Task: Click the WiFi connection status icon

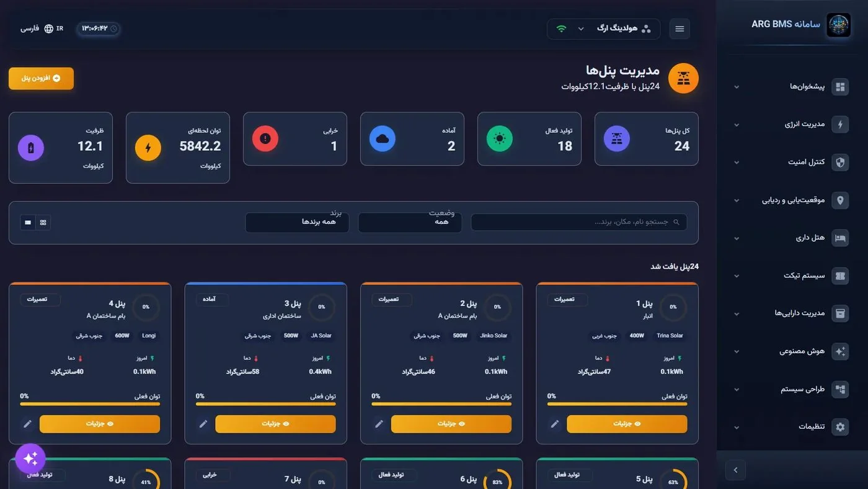Action: pyautogui.click(x=561, y=29)
